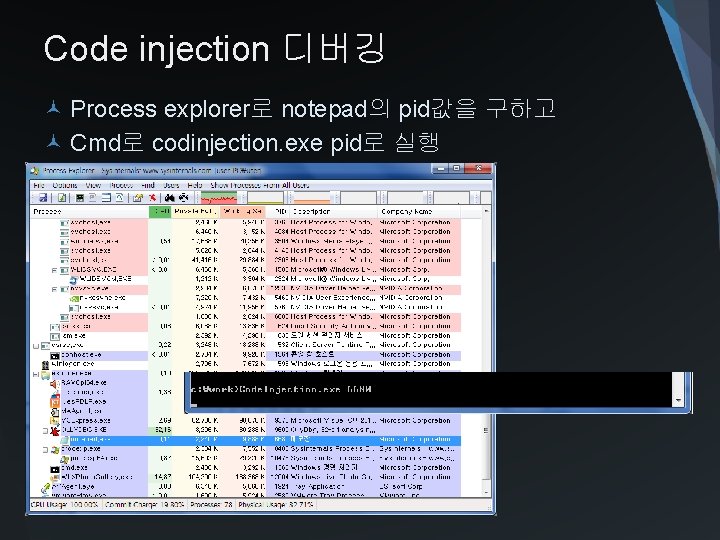This screenshot has width=720, height=540.
Task: Sort by Working Set column header
Action: pyautogui.click(x=243, y=212)
